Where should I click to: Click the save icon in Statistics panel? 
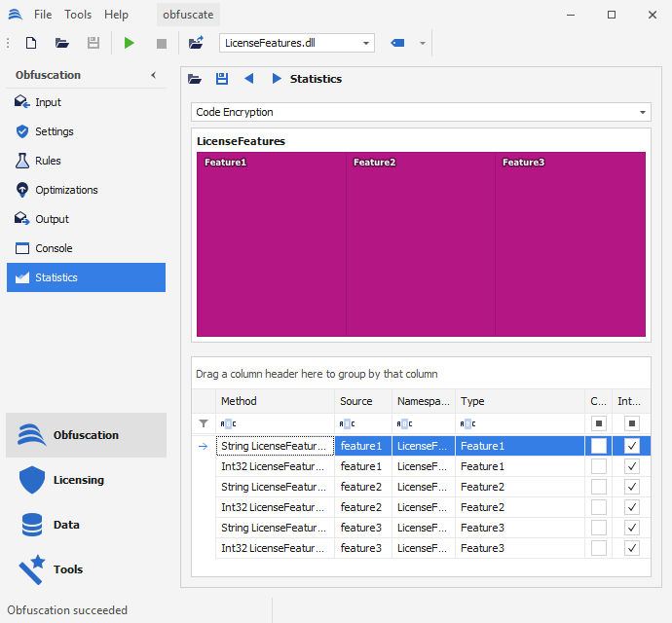click(222, 79)
